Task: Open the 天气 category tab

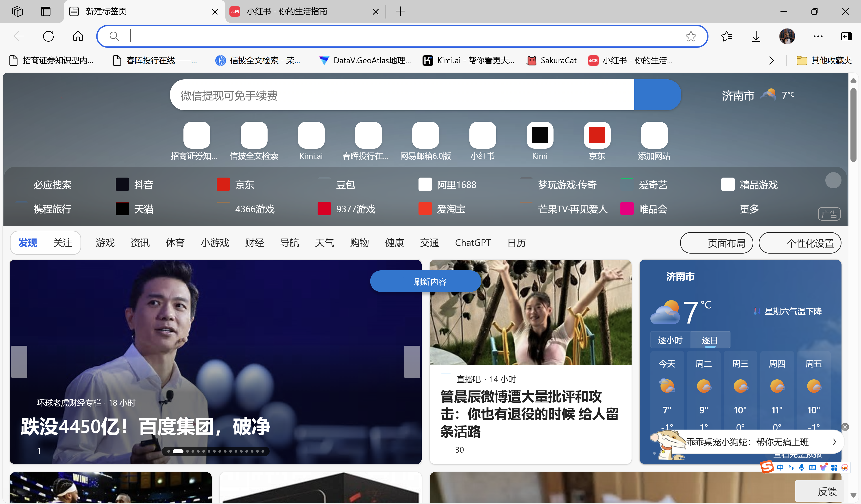Action: [x=324, y=243]
